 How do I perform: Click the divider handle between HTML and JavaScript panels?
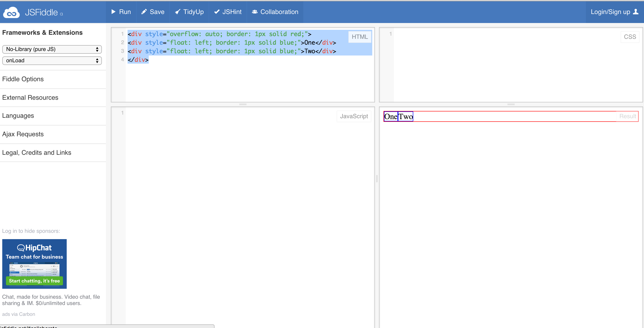[243, 104]
